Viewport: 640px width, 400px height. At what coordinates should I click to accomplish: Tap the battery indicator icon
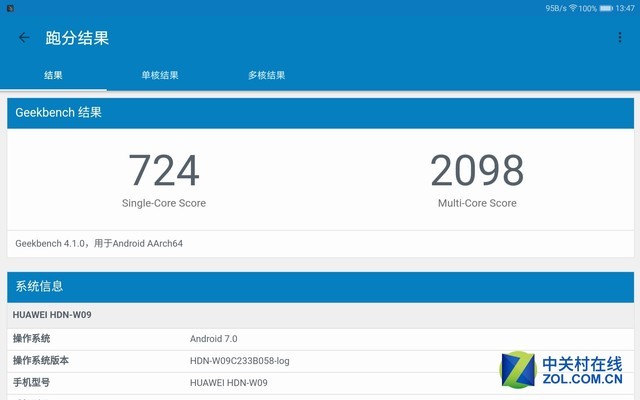click(606, 8)
